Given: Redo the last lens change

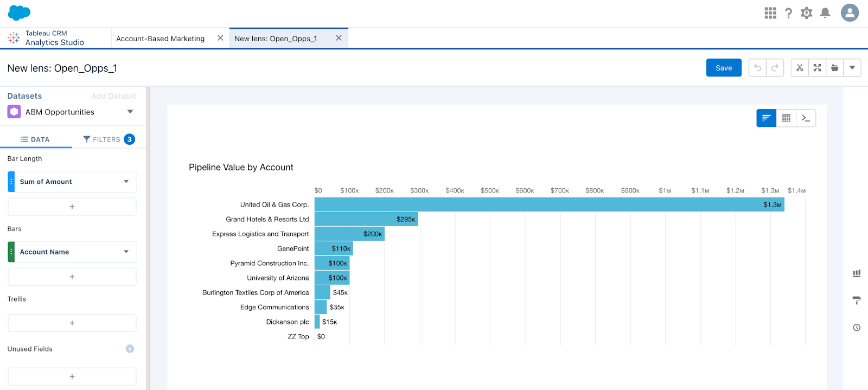Looking at the screenshot, I should 775,68.
